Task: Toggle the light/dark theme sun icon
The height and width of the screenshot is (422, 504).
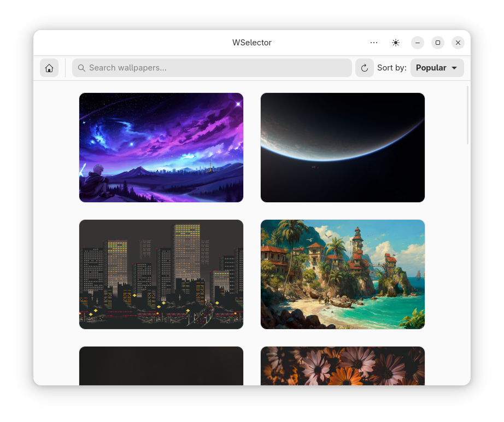Action: pyautogui.click(x=396, y=43)
